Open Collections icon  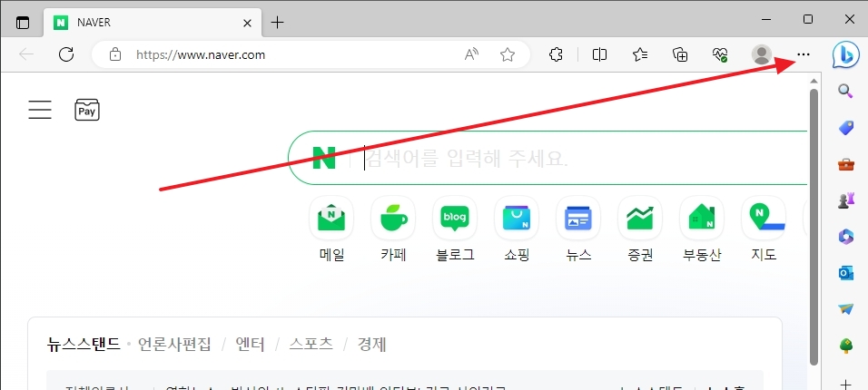coord(680,54)
